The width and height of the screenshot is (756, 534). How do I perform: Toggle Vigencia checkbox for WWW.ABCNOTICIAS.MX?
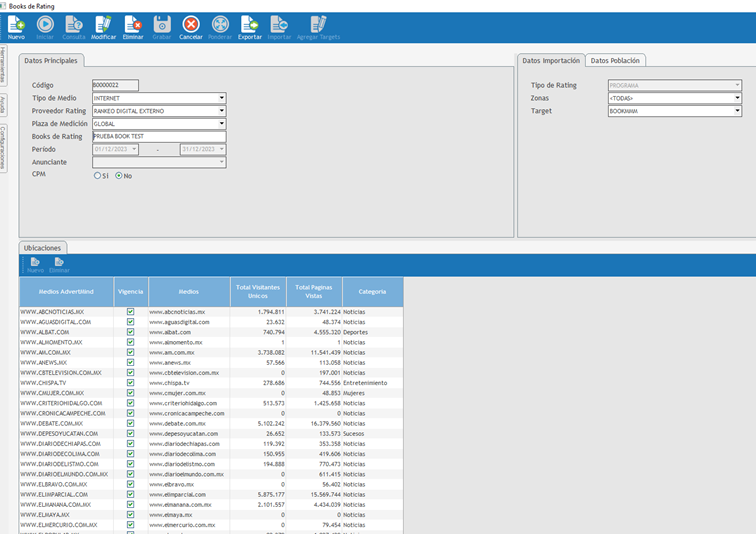click(131, 312)
